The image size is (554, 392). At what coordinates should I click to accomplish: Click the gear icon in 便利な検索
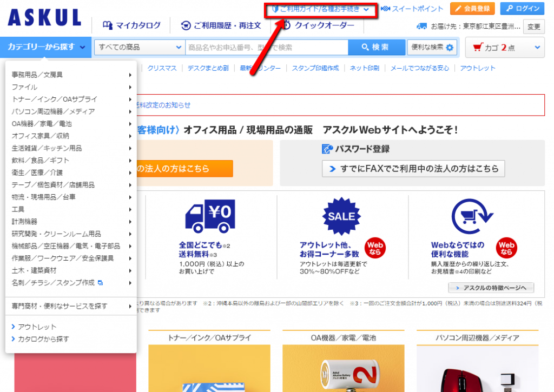point(450,48)
